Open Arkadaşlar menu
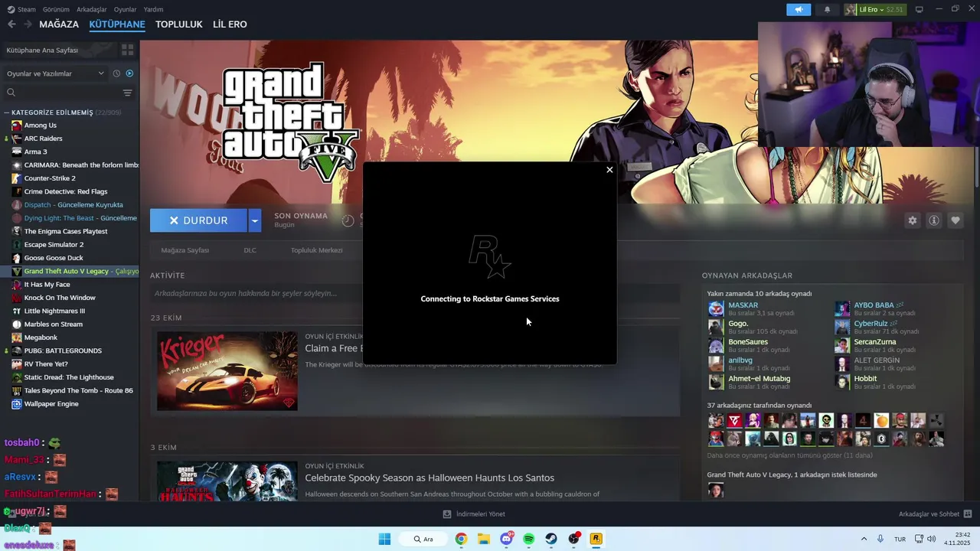 [x=92, y=9]
